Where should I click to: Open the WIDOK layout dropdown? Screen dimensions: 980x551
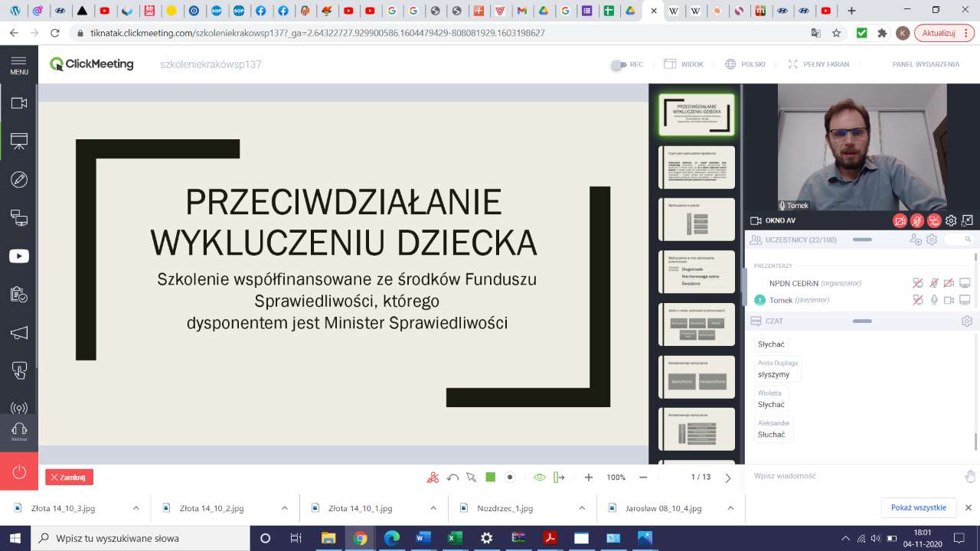click(x=684, y=64)
